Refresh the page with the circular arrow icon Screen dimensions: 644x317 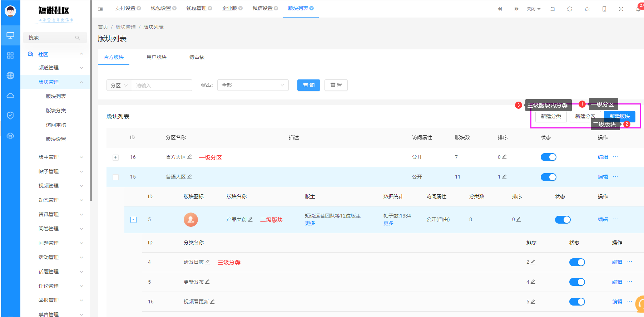(x=570, y=9)
